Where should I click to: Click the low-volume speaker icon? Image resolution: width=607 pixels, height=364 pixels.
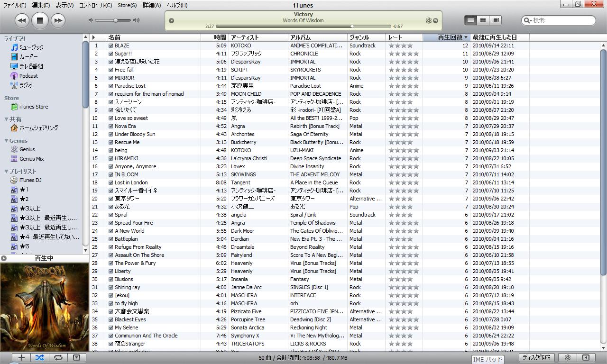[x=91, y=20]
